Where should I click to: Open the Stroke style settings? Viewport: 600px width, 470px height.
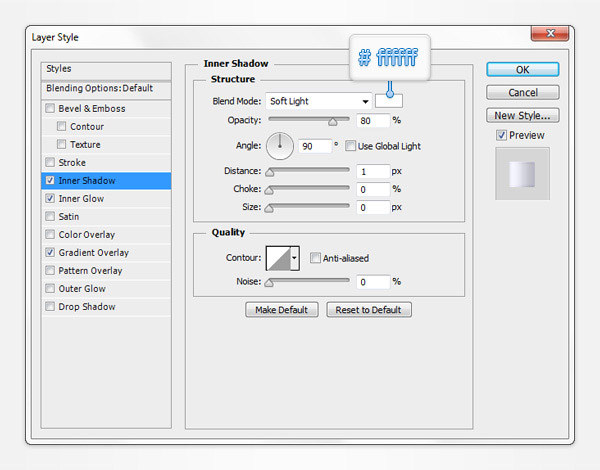point(72,163)
